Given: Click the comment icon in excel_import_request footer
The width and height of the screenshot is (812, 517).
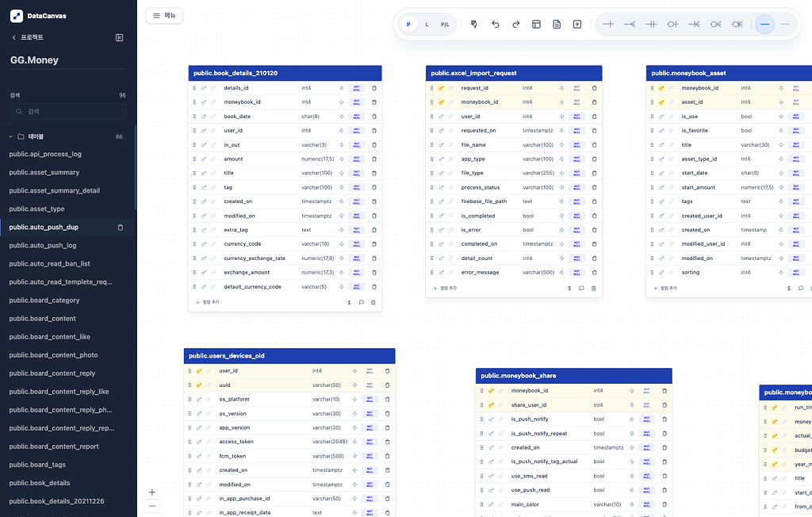Looking at the screenshot, I should tap(581, 288).
